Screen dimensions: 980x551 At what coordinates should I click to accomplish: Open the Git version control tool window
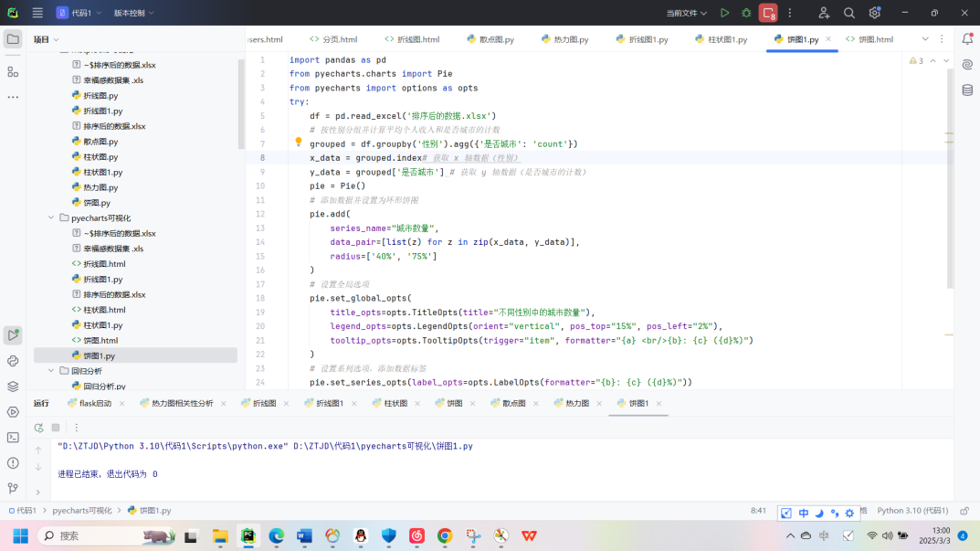[x=13, y=489]
